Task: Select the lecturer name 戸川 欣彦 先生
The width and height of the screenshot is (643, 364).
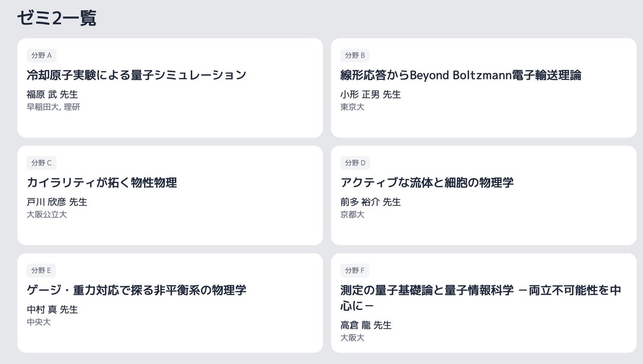Action: (x=57, y=202)
